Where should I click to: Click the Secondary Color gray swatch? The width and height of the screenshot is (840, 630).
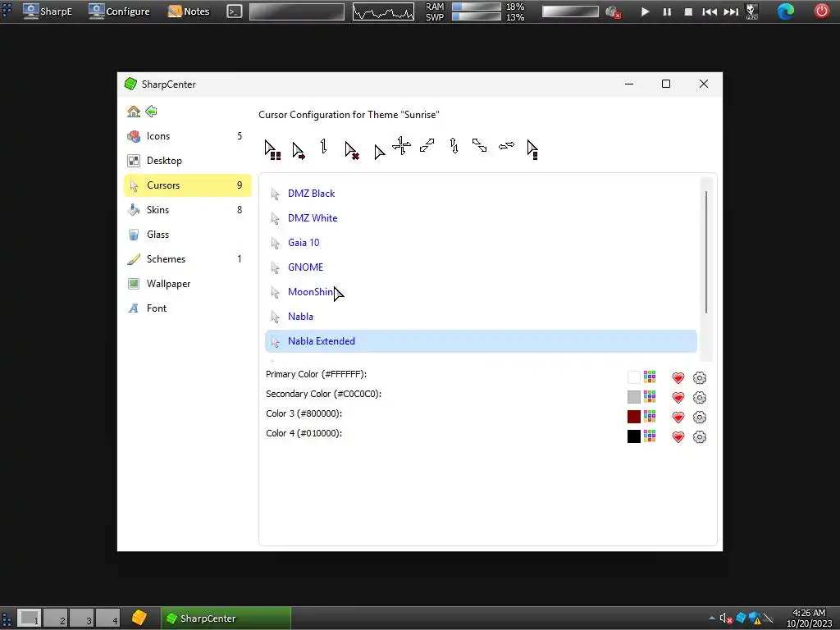(x=634, y=397)
